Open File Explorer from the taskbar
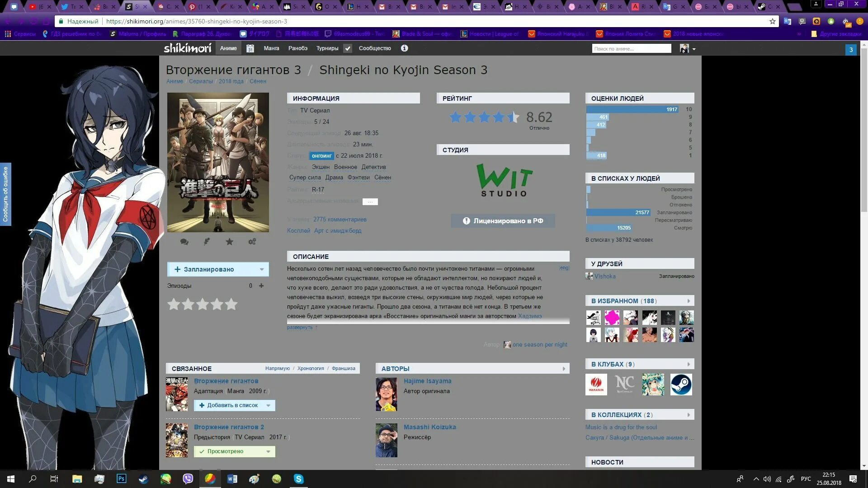 [77, 479]
